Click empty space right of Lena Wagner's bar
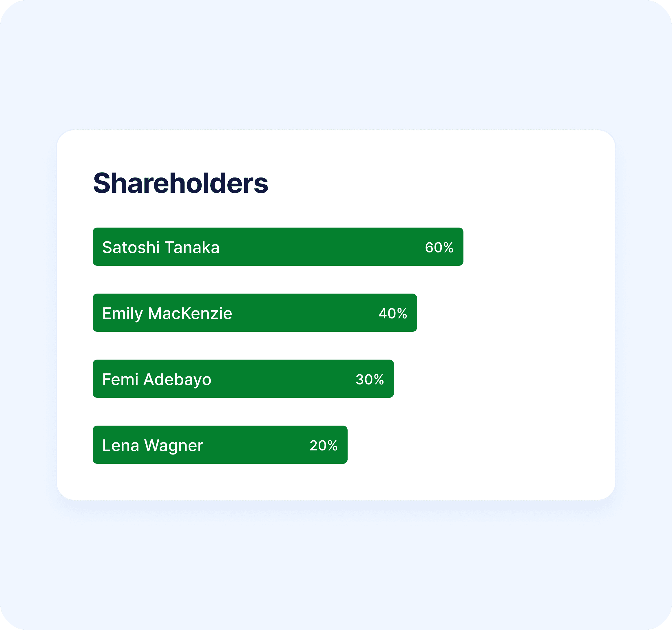The height and width of the screenshot is (630, 672). click(473, 445)
